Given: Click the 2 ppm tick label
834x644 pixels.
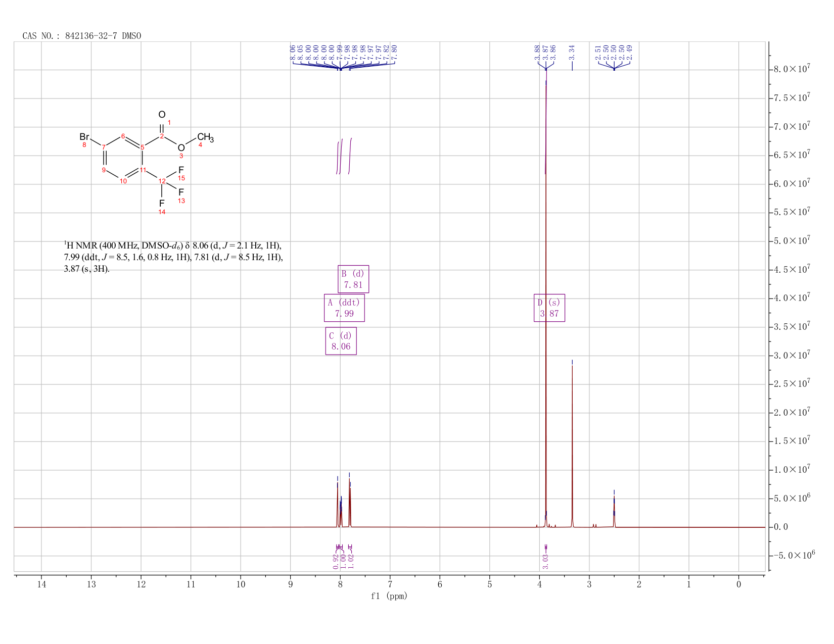Looking at the screenshot, I should click(639, 584).
